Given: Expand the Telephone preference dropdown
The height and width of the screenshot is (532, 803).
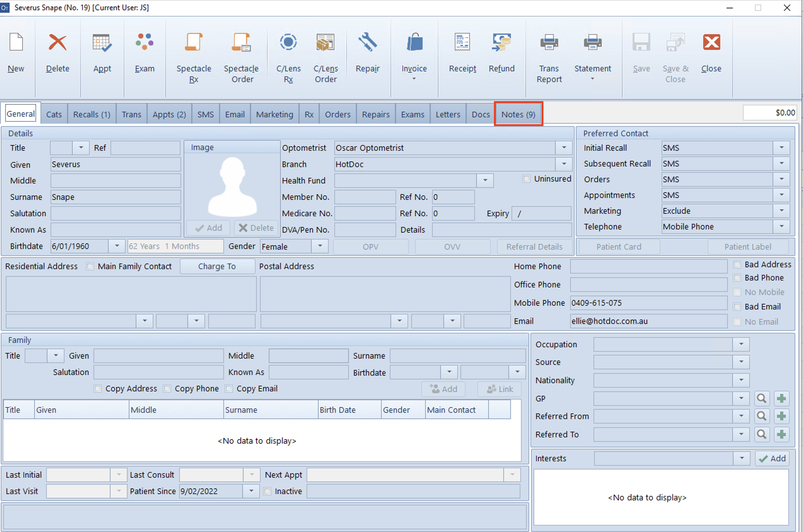Looking at the screenshot, I should [x=782, y=226].
